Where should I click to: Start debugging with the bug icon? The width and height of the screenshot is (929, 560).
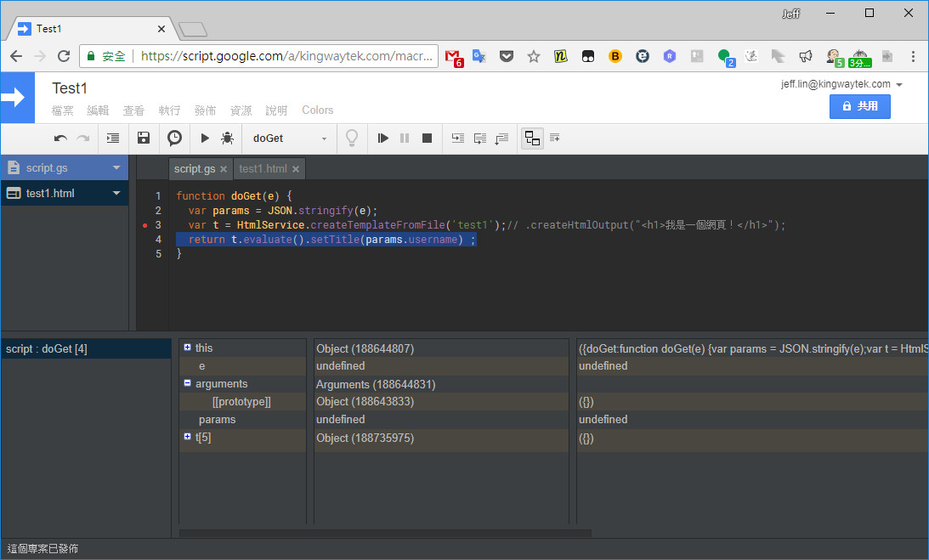(x=227, y=138)
